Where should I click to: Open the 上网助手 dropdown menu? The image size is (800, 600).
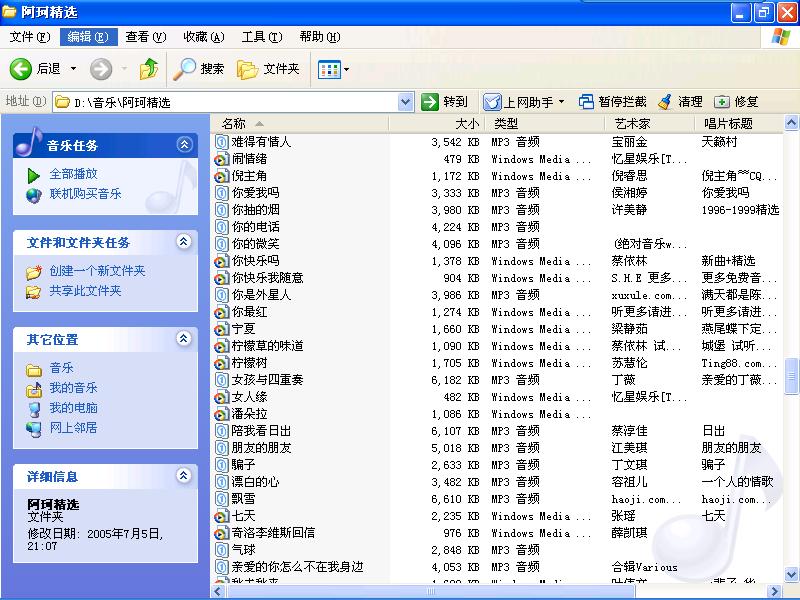coord(561,102)
